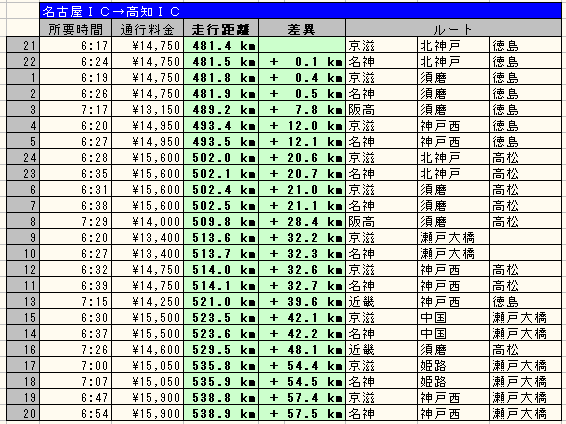Screen dimensions: 566x424
Task: Select the ルート header cell
Action: (453, 29)
